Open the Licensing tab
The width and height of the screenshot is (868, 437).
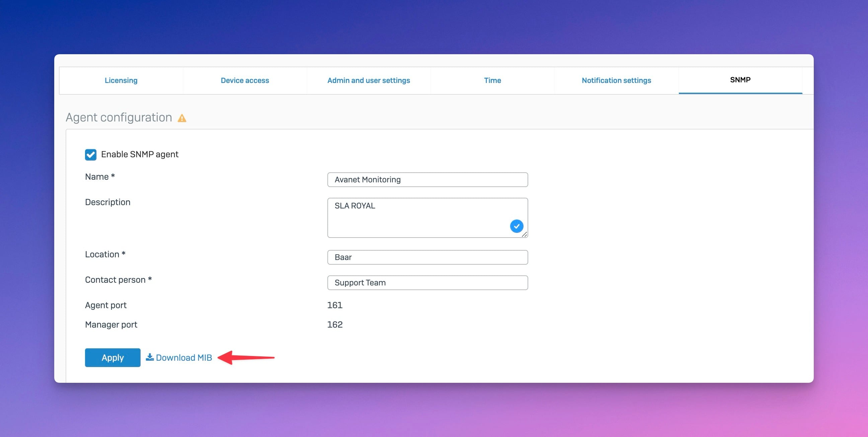coord(121,81)
